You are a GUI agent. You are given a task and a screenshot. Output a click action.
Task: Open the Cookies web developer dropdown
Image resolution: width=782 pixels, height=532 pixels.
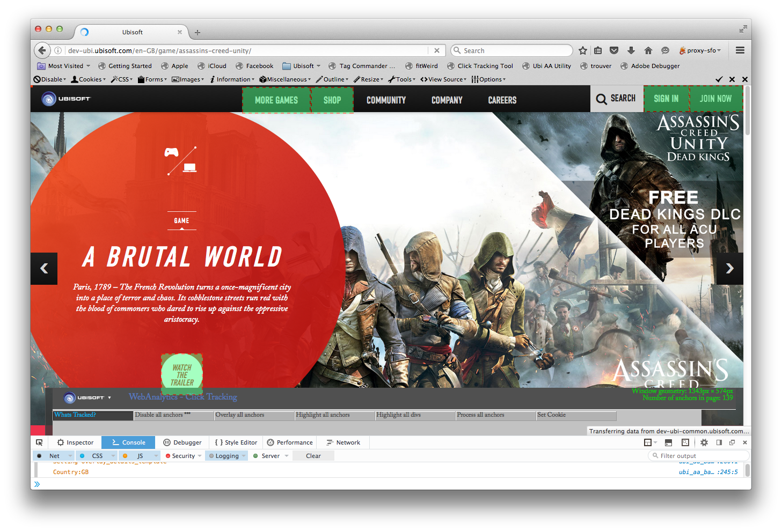[x=89, y=79]
